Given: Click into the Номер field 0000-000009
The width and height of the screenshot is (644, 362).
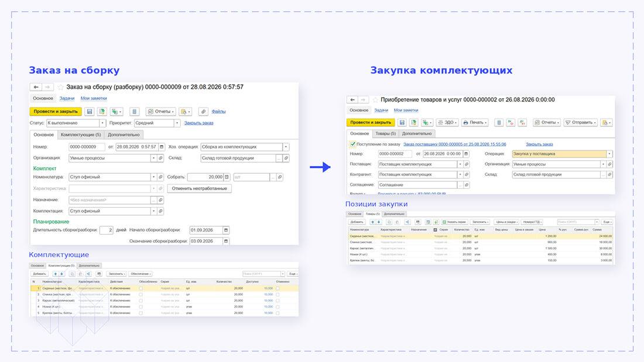Looking at the screenshot, I should (86, 147).
